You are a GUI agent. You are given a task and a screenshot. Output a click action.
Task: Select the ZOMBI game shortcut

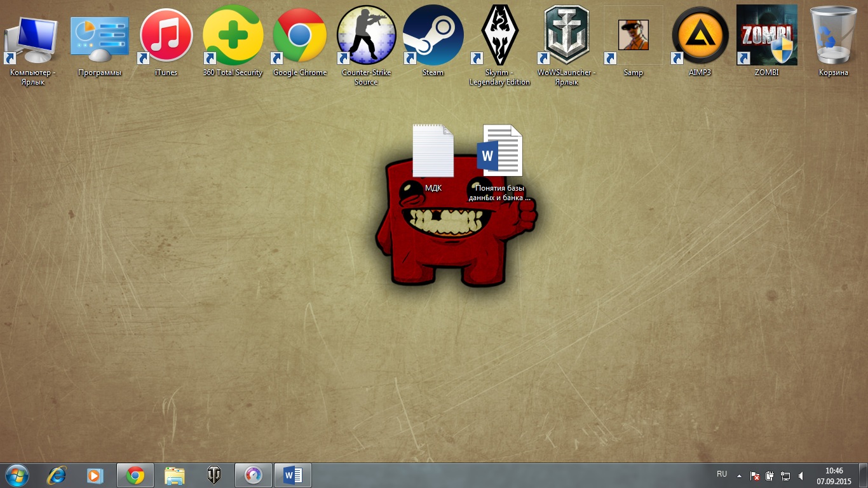[766, 42]
